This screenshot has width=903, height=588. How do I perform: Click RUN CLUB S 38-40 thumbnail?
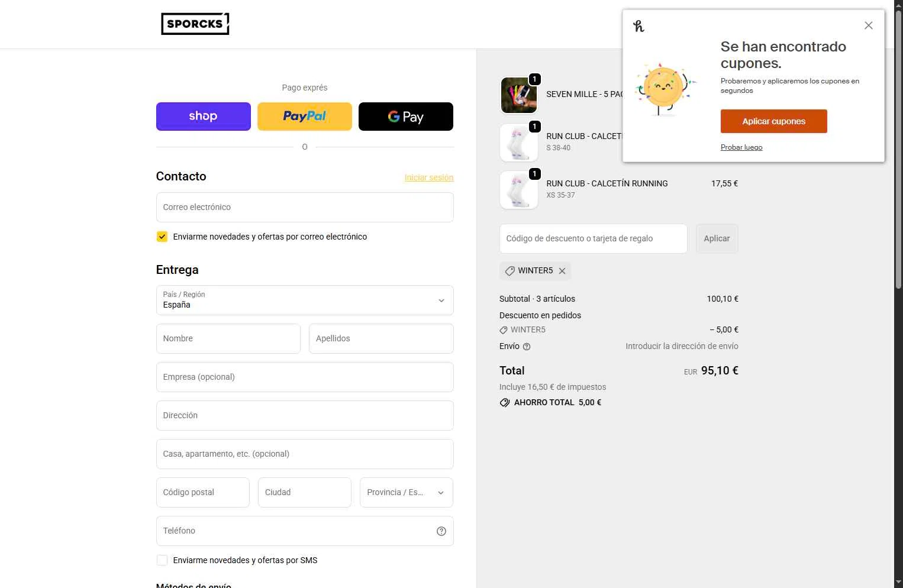519,143
